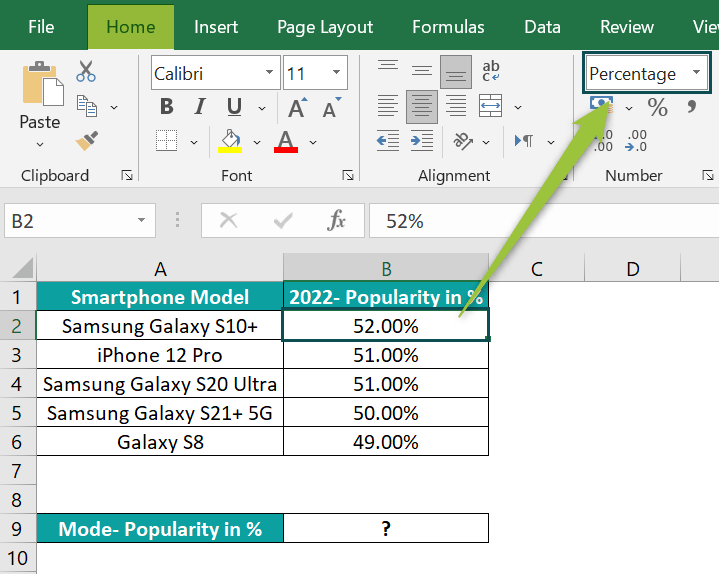Click the Align Right icon
Image resolution: width=719 pixels, height=574 pixels.
[456, 106]
